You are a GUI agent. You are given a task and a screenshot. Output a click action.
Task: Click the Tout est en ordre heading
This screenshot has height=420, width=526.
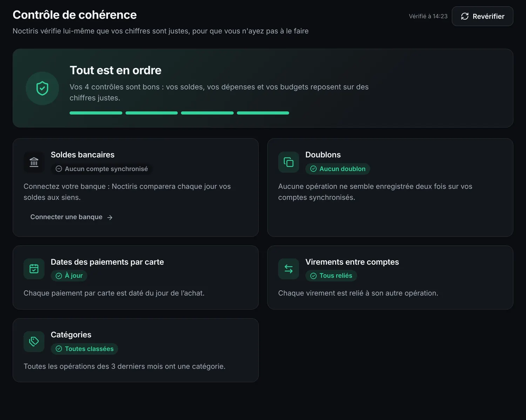click(115, 70)
